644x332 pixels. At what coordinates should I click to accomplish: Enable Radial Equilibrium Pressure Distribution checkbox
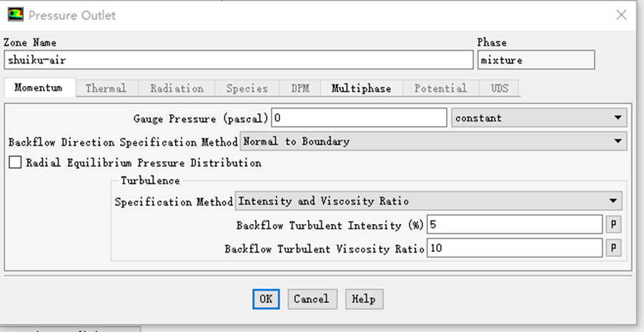click(15, 163)
